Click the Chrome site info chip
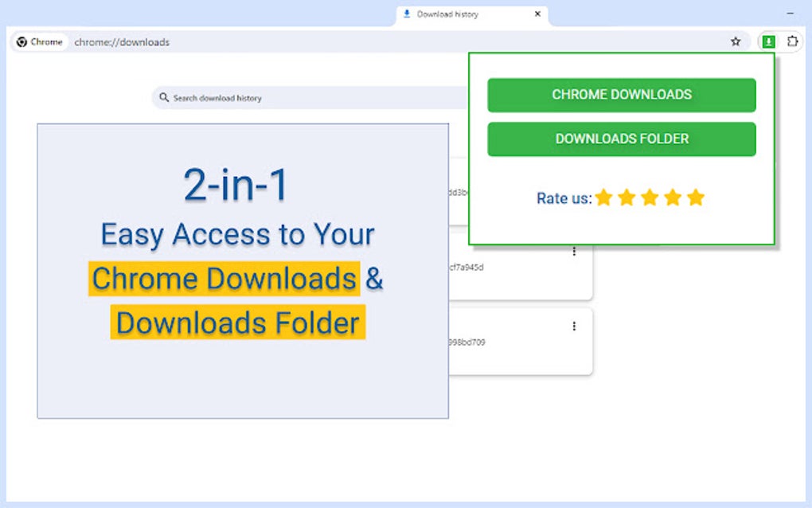 [40, 42]
